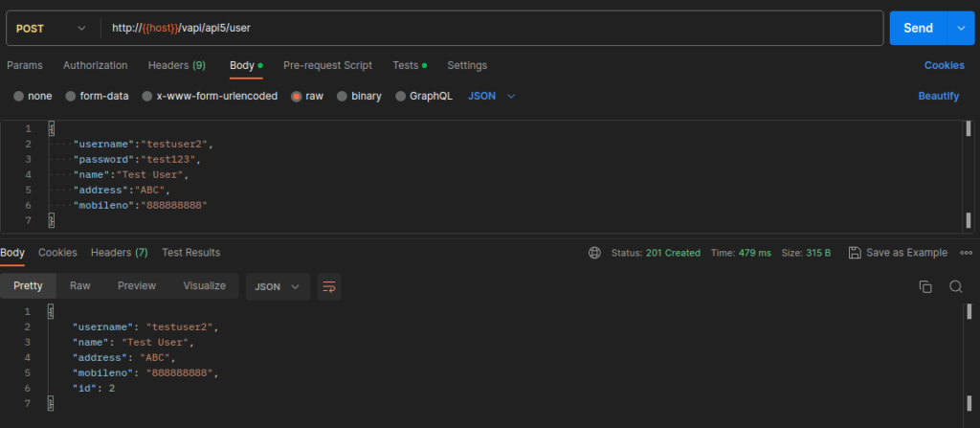The image size is (980, 428).
Task: Open the response Cookies tab
Action: point(57,253)
